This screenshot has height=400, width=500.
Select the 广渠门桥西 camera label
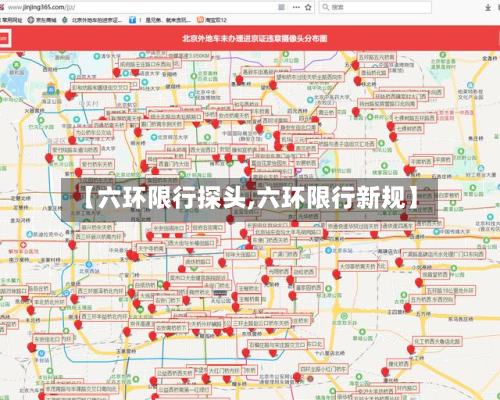point(286,254)
